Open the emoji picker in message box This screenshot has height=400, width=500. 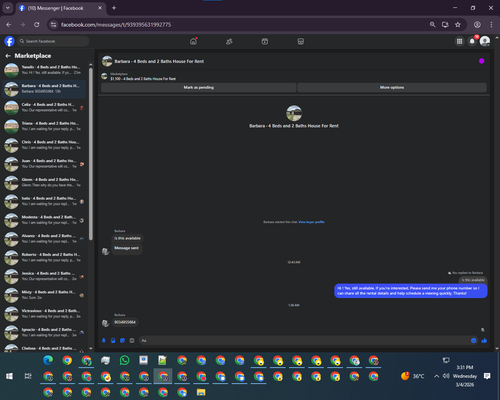(x=473, y=340)
